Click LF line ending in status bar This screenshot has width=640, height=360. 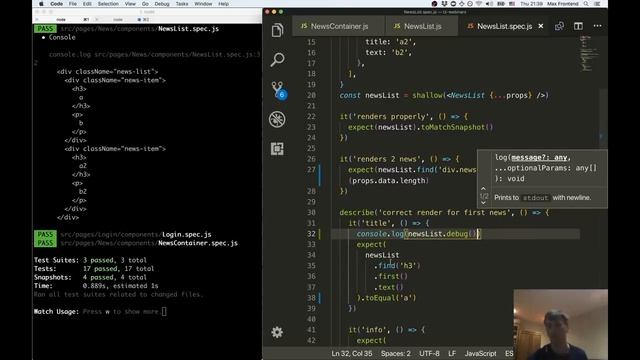452,353
